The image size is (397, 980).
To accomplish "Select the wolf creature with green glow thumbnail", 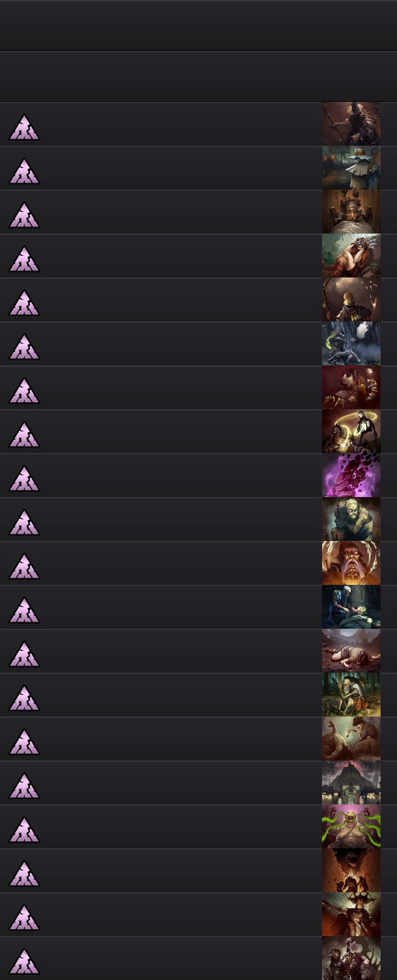I will click(x=351, y=344).
